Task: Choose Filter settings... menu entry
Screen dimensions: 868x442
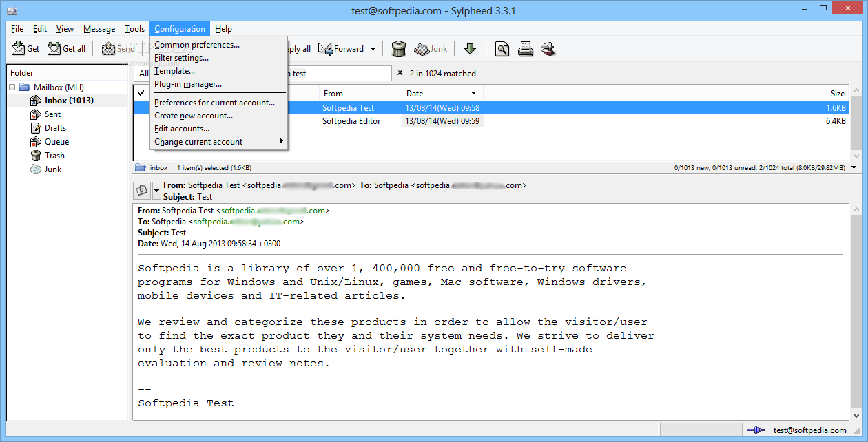Action: coord(218,58)
